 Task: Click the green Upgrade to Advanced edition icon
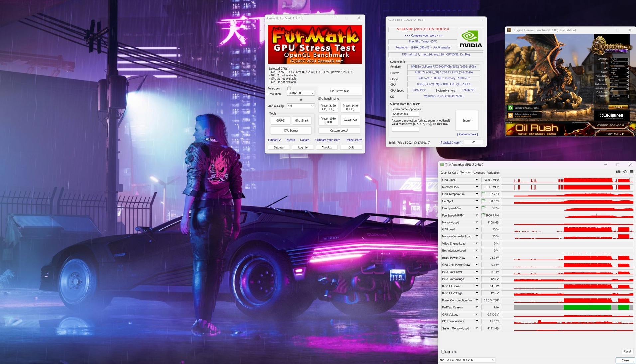pos(510,108)
